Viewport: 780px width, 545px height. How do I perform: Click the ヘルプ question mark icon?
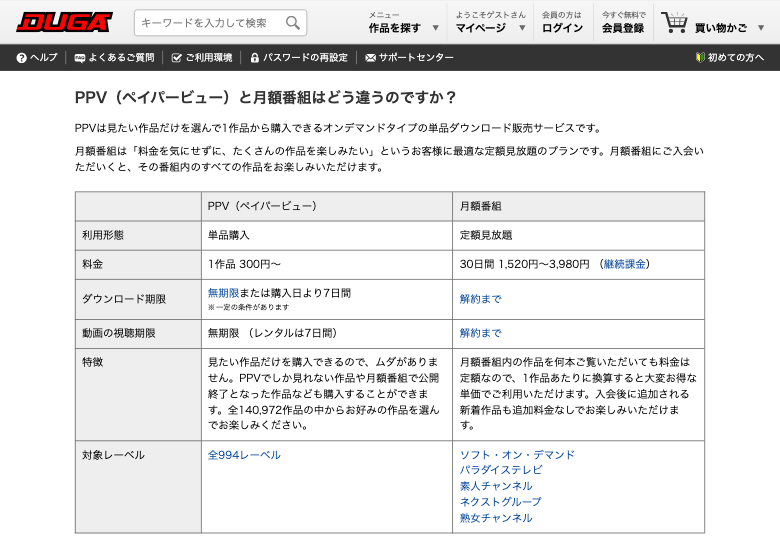21,58
